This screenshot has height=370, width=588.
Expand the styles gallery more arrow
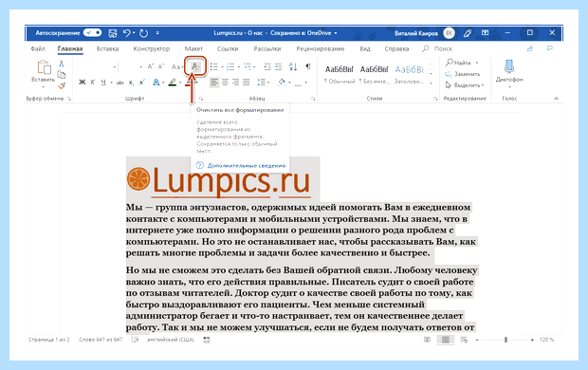pos(431,83)
